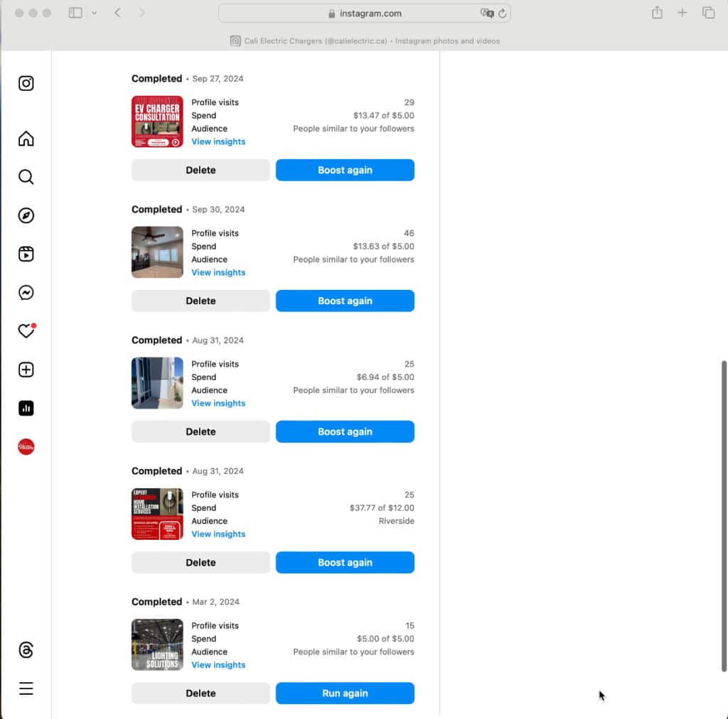
Task: Open the Explore compass icon
Action: point(26,216)
